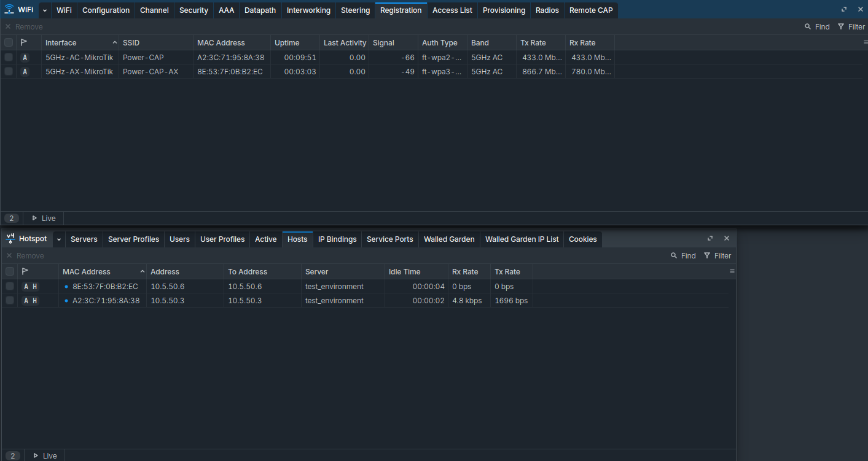The image size is (868, 461).
Task: Toggle select-all checkbox in Hotspot table
Action: (10, 271)
